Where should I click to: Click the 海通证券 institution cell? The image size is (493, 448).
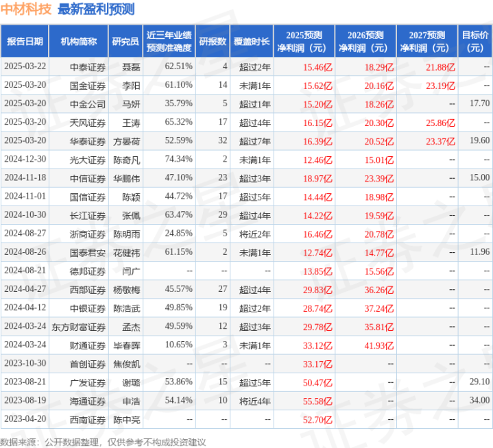point(87,401)
